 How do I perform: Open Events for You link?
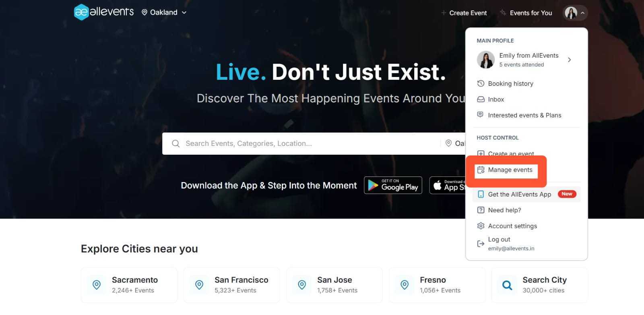point(526,13)
